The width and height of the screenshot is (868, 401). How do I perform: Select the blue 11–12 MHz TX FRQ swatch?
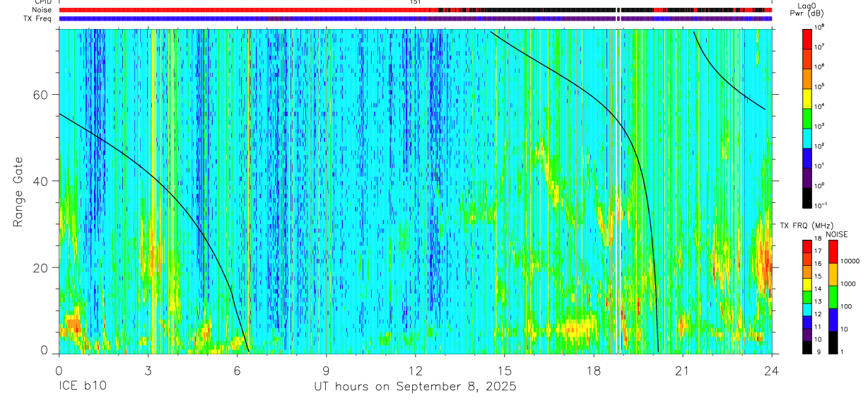click(807, 322)
